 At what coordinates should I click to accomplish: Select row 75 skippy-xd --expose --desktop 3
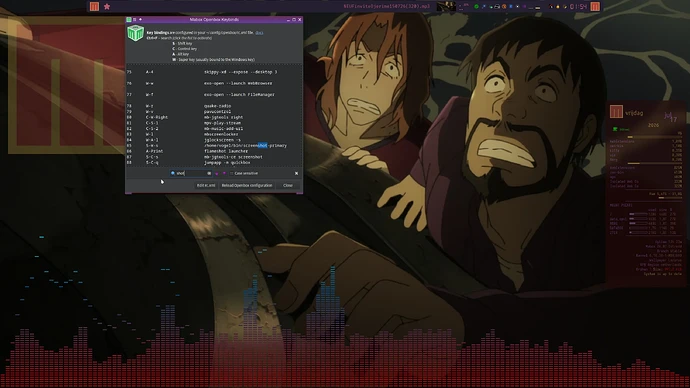[214, 72]
